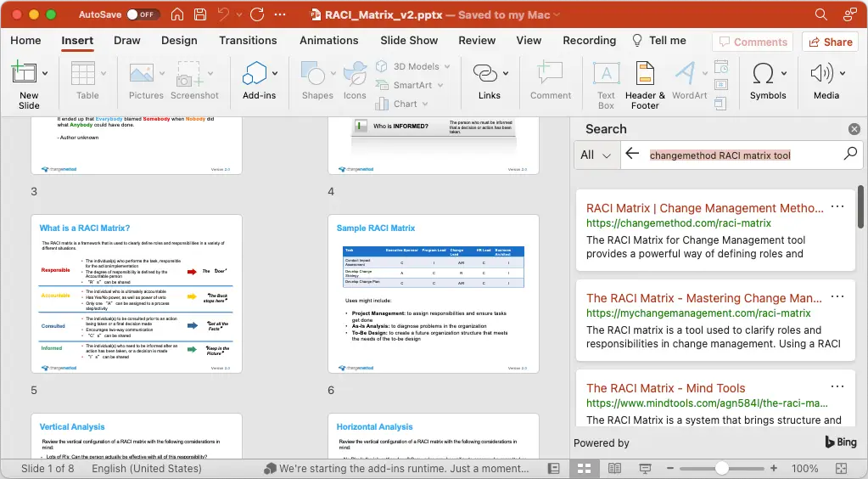Open the Review tab
Screen dimensions: 868x479
[477, 41]
